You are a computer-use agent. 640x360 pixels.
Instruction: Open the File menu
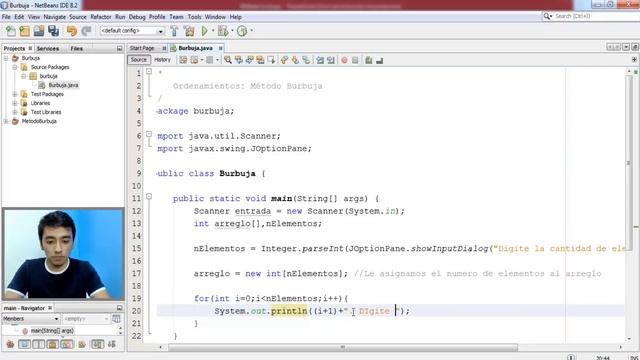tap(6, 17)
